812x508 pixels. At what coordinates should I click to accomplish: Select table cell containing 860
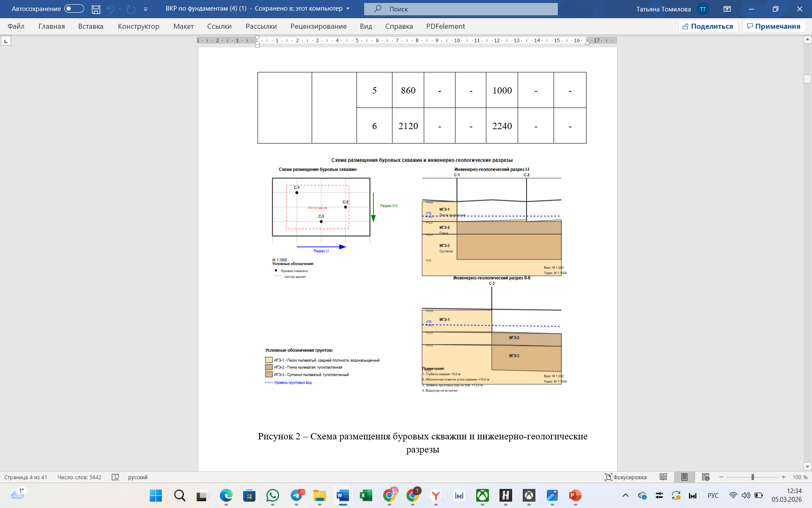[x=408, y=90]
